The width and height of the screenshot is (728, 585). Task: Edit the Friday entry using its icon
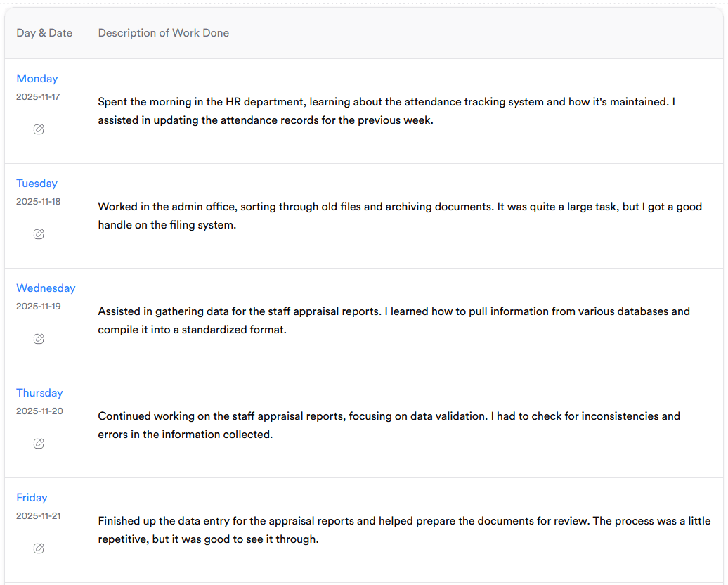point(39,548)
